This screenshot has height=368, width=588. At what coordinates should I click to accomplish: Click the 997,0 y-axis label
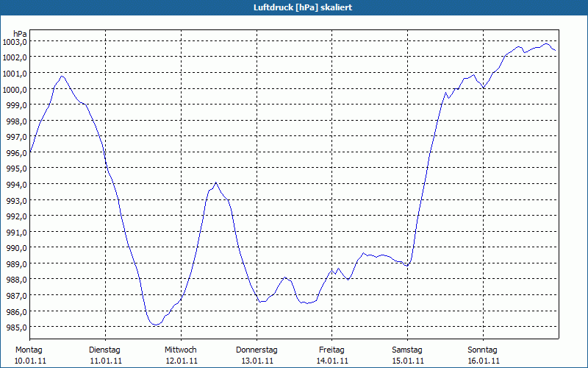[16, 137]
